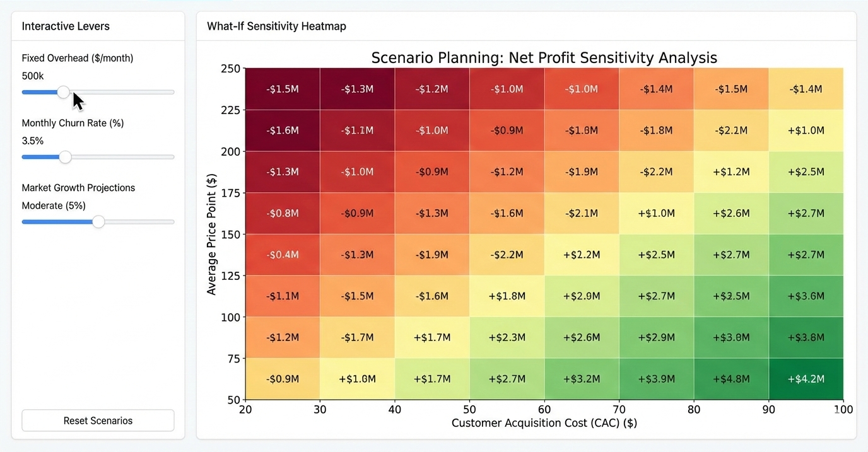Select the +$4.2M heatmap cell
This screenshot has height=452, width=868.
pyautogui.click(x=806, y=379)
